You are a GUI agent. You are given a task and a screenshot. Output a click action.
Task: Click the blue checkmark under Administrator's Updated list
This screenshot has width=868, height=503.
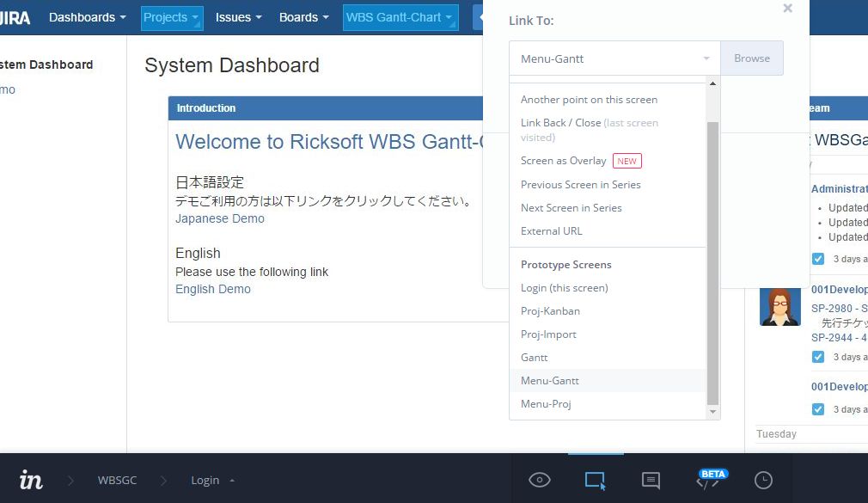coord(818,259)
